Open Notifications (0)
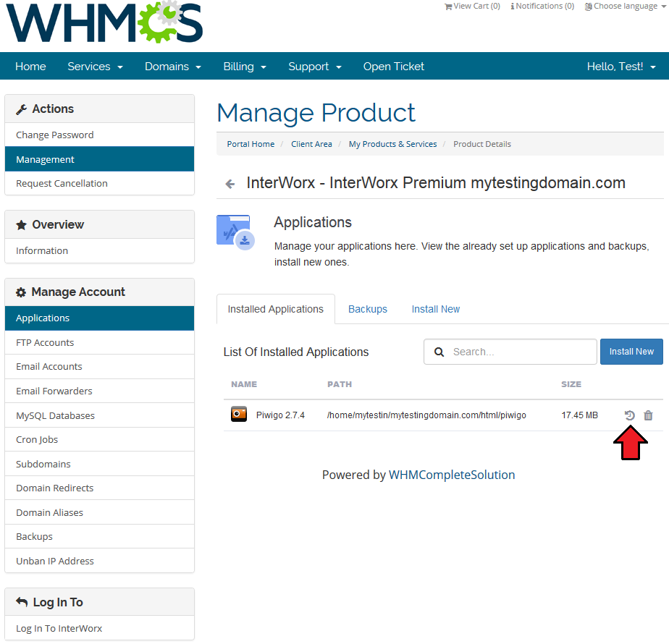The width and height of the screenshot is (669, 644). [542, 6]
